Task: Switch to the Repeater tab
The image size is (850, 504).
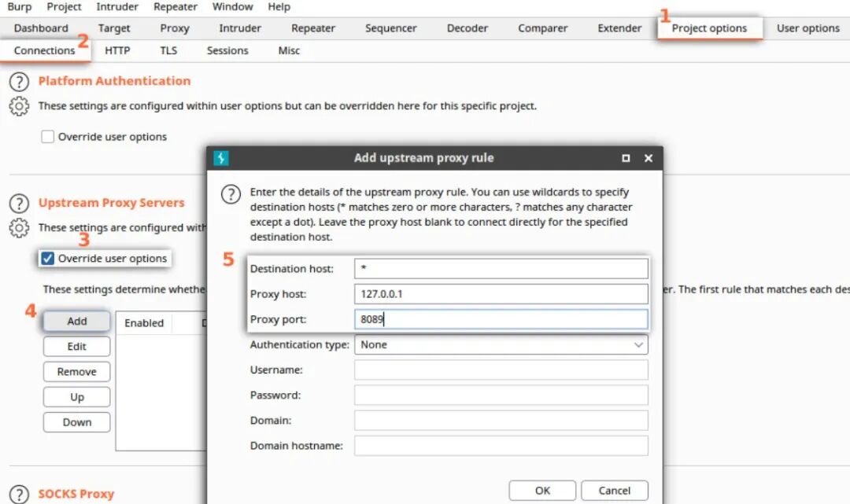Action: pyautogui.click(x=313, y=28)
